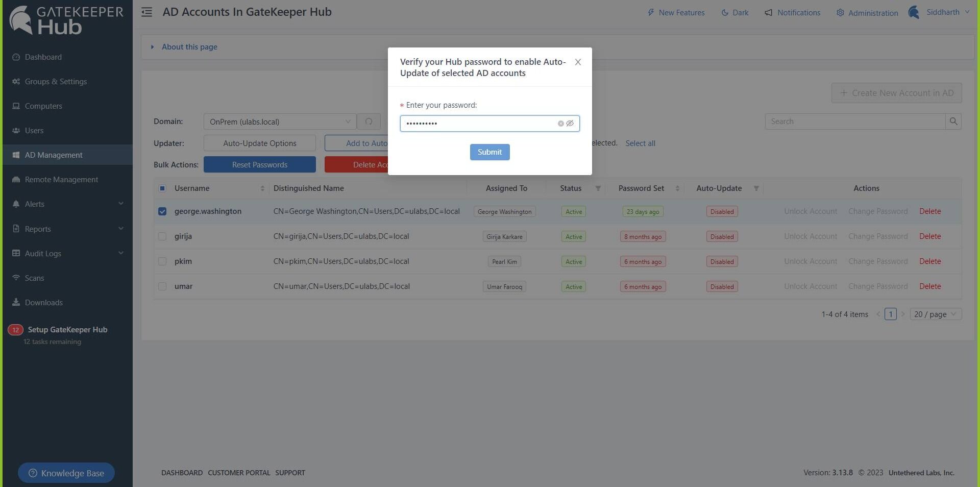Click the Select all link
980x487 pixels.
click(640, 143)
